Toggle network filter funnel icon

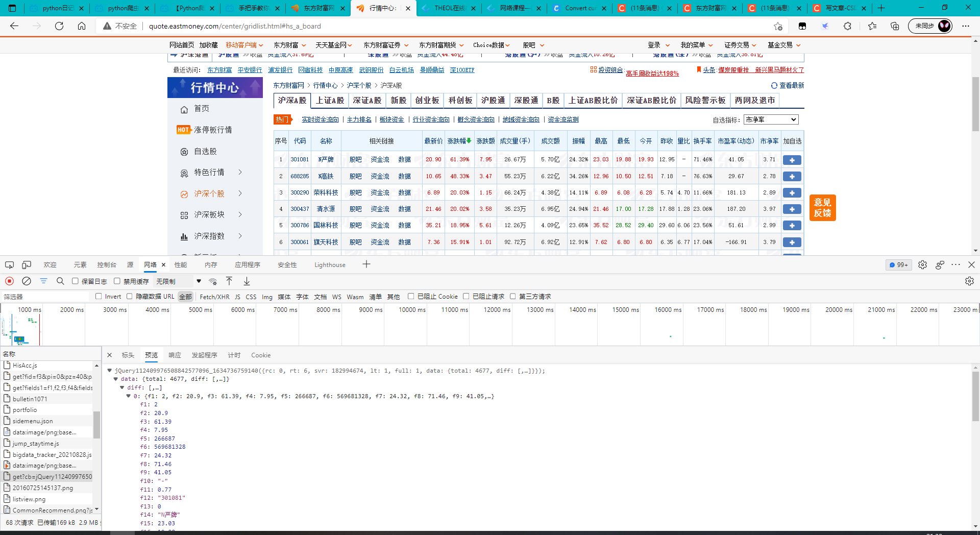pos(44,281)
